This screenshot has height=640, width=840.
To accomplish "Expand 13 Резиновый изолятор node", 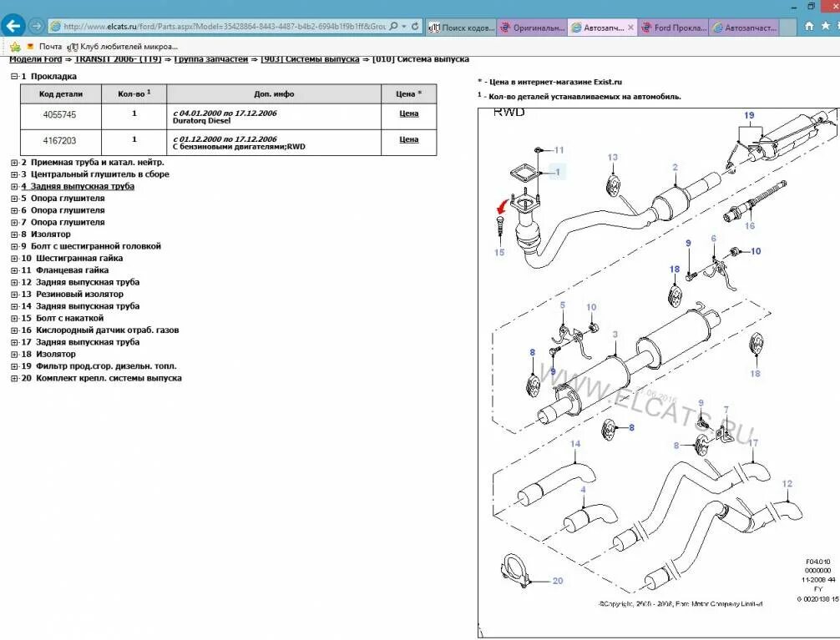I will click(14, 294).
